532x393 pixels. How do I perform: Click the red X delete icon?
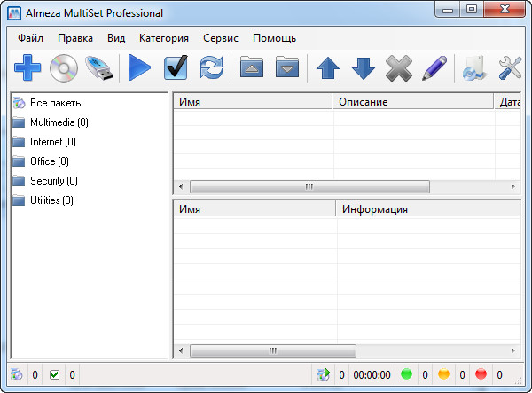399,67
